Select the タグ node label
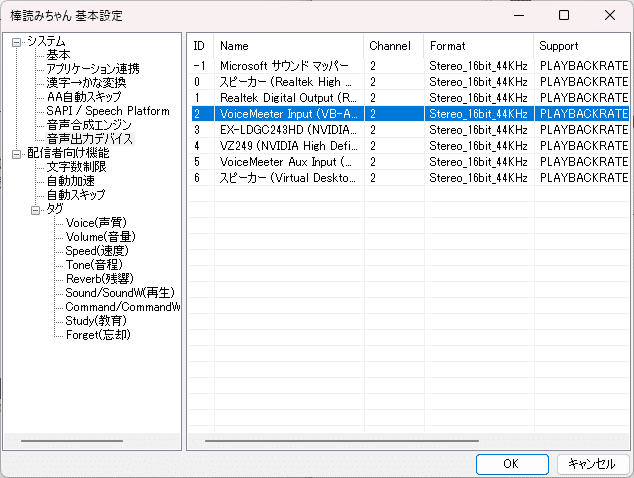 click(x=55, y=209)
